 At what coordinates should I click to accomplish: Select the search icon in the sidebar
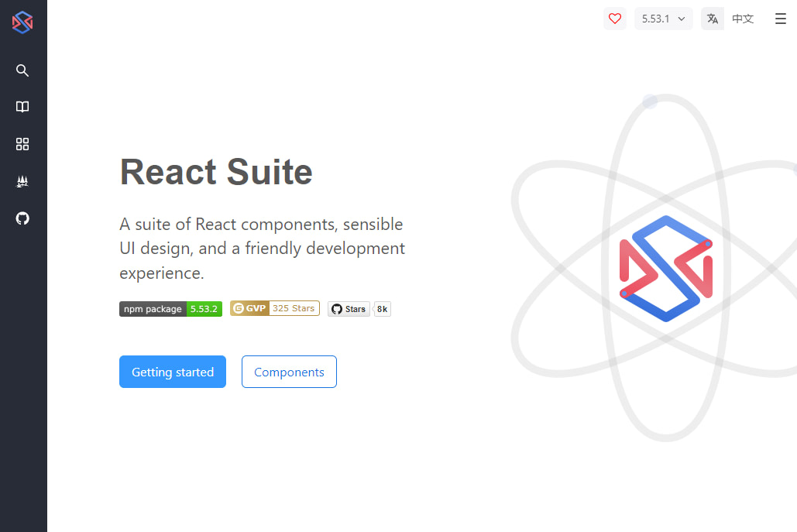22,70
